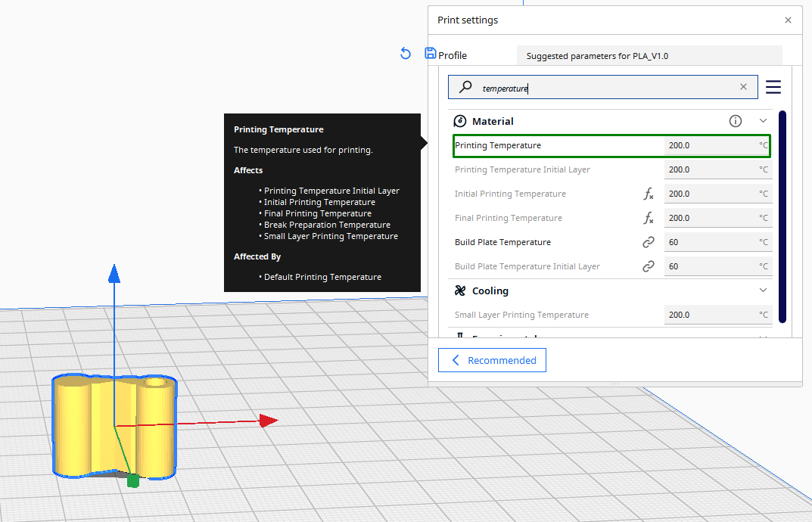The height and width of the screenshot is (522, 812).
Task: Click the settings list vertical scrollbar
Action: coord(782,216)
